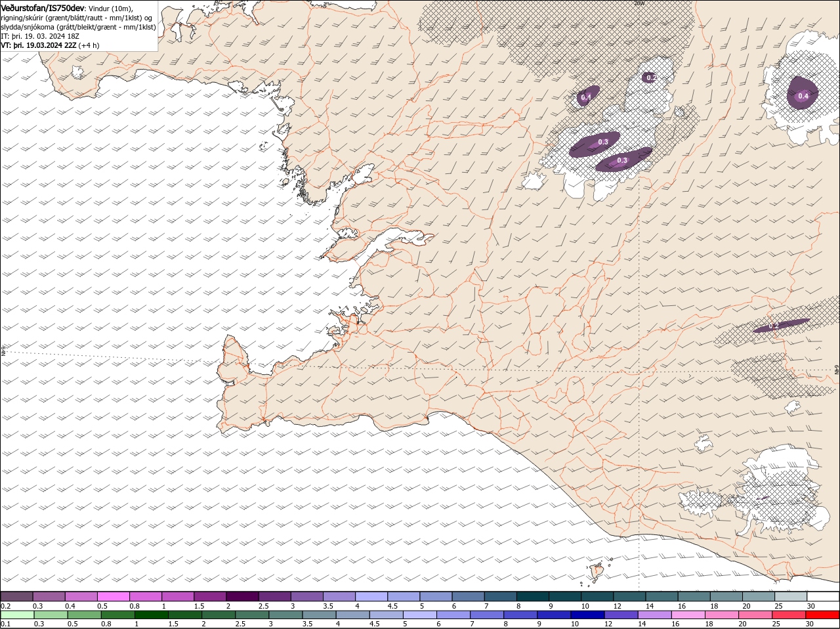Click the 'Vindur (10m)' caption text
This screenshot has width=840, height=629.
click(x=111, y=8)
